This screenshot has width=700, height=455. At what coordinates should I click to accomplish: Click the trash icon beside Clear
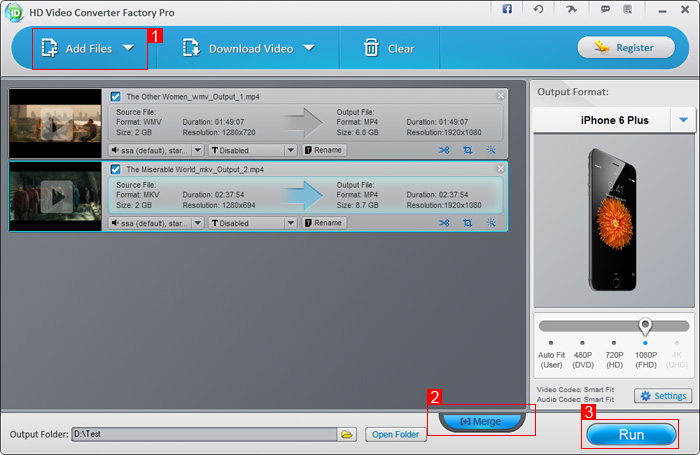coord(371,48)
